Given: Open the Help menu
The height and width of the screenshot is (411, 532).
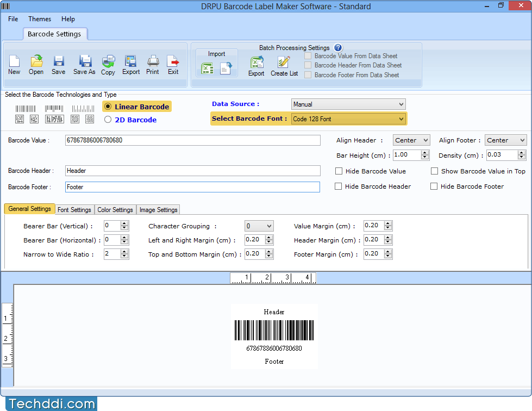Looking at the screenshot, I should (x=68, y=19).
